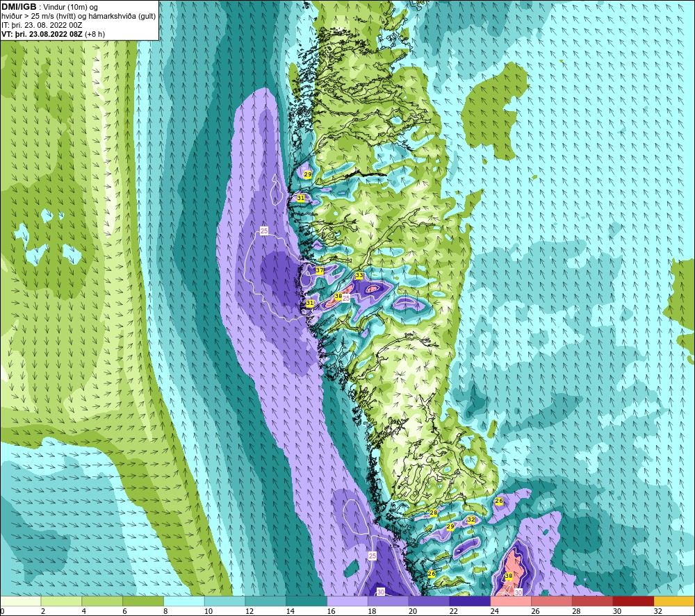Click the lavender 16–18 m/s legend swatch
This screenshot has width=695, height=616.
[347, 601]
